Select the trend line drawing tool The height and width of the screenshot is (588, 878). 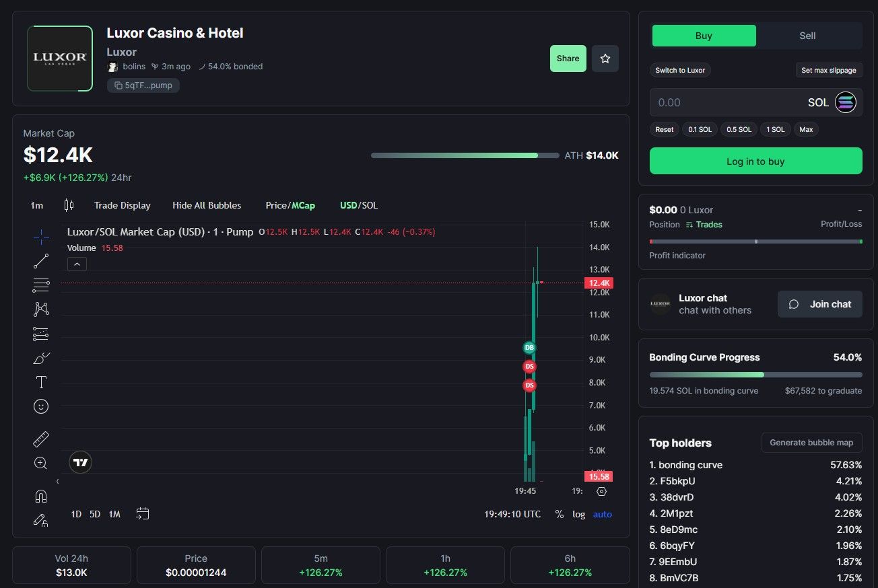pyautogui.click(x=41, y=261)
